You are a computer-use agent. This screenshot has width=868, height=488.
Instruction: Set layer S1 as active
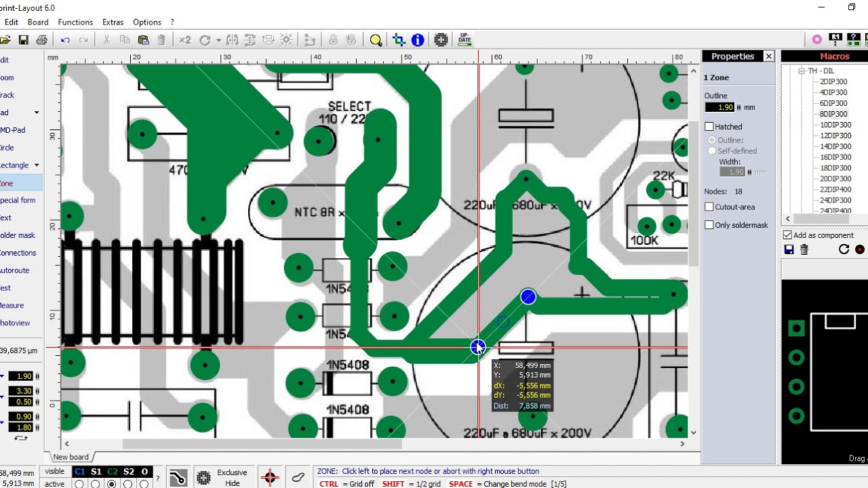(96, 484)
